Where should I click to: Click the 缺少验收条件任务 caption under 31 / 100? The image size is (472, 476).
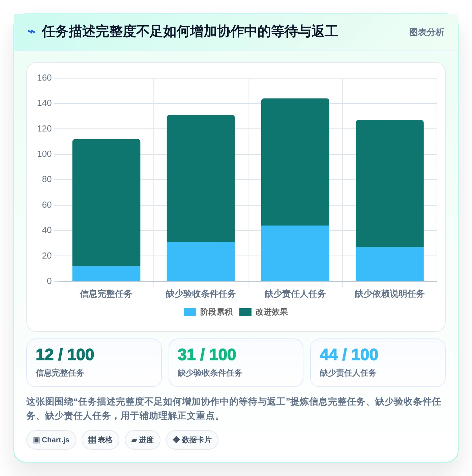point(210,373)
